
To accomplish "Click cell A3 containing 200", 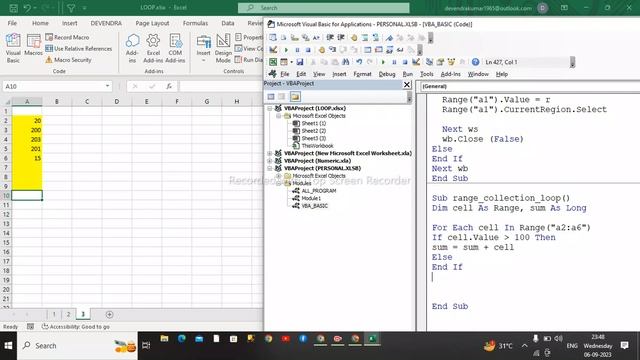I will (27, 130).
